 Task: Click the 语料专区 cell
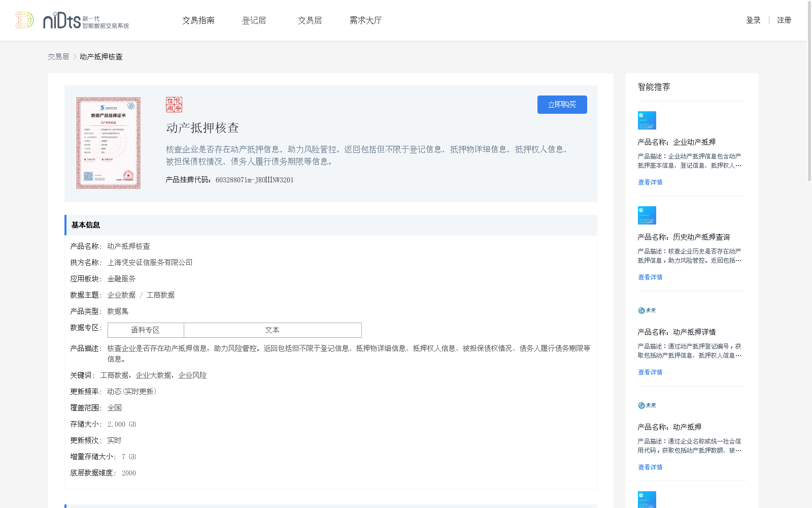[146, 330]
